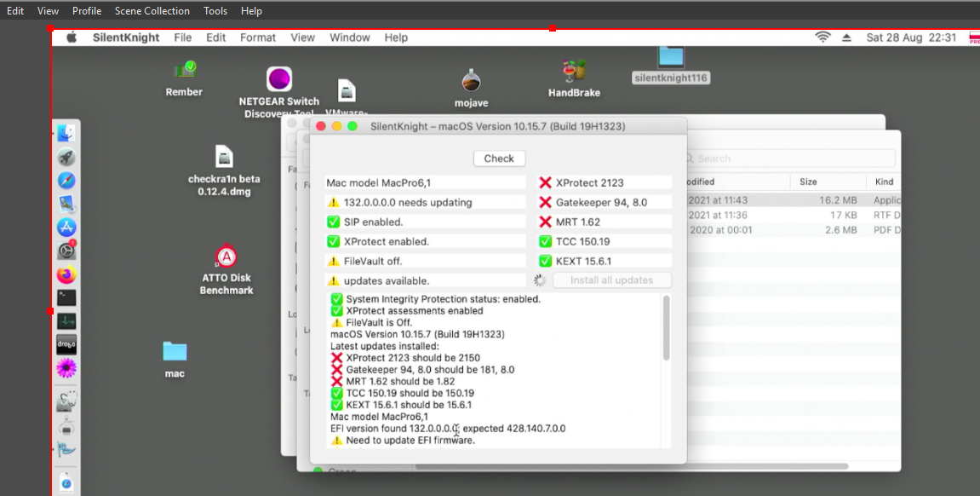Open the App Store Dock icon
Screen dimensions: 980x496
coord(66,227)
